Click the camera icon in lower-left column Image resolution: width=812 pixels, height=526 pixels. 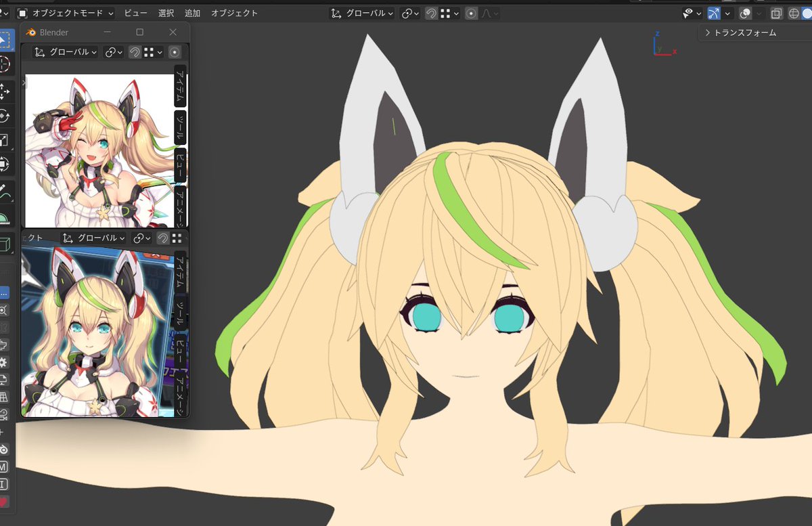[x=4, y=414]
